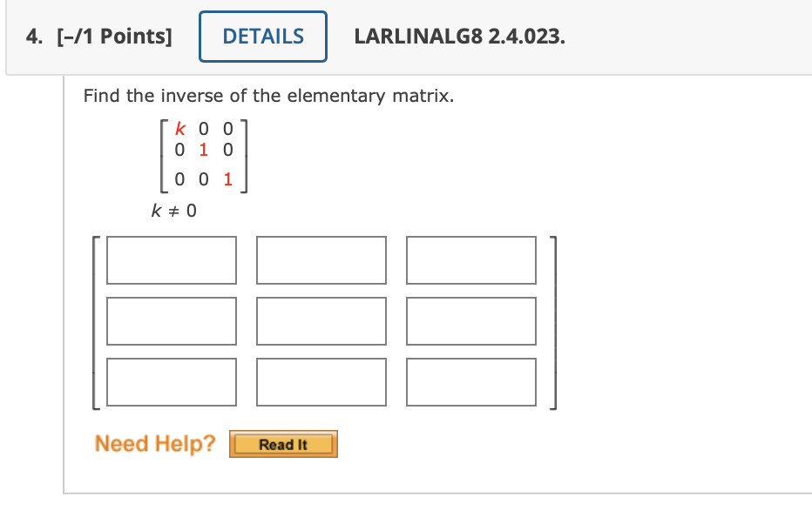Screen dimensions: 812x531
Task: Click the bottom-right matrix answer box
Action: 470,382
